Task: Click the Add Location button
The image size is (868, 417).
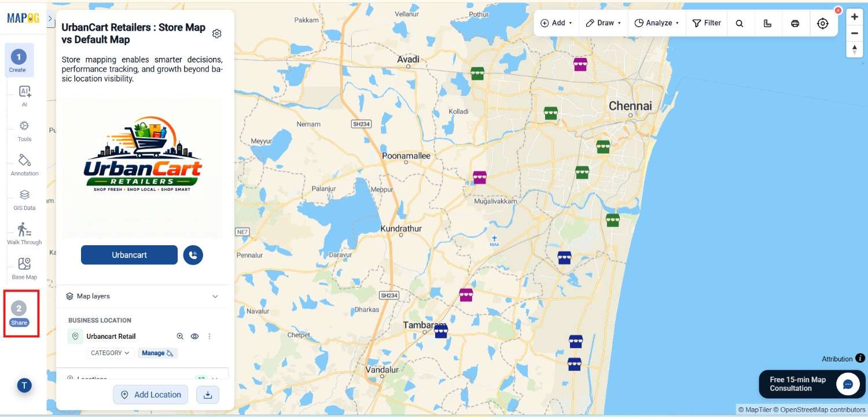Action: coord(150,395)
